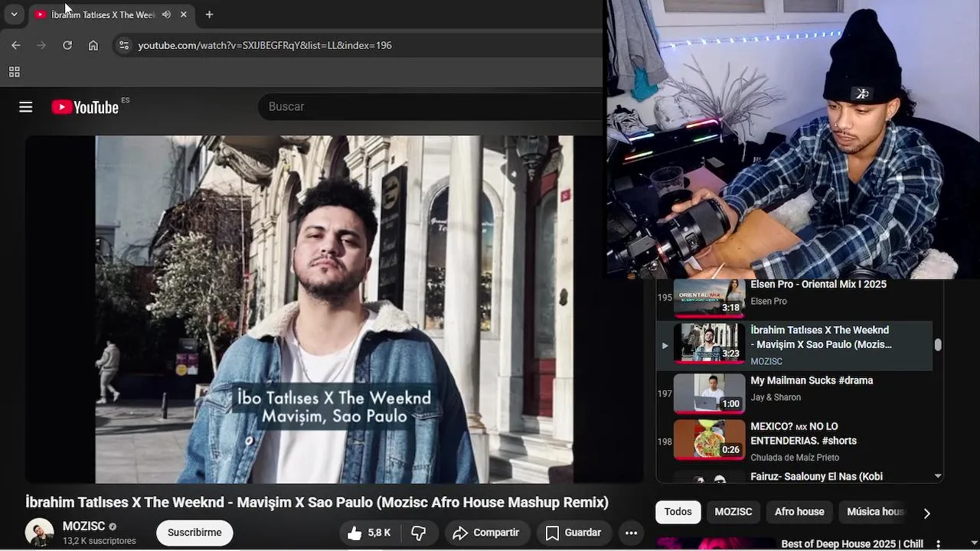980x551 pixels.
Task: Open the MOZISC channel name link
Action: (83, 527)
